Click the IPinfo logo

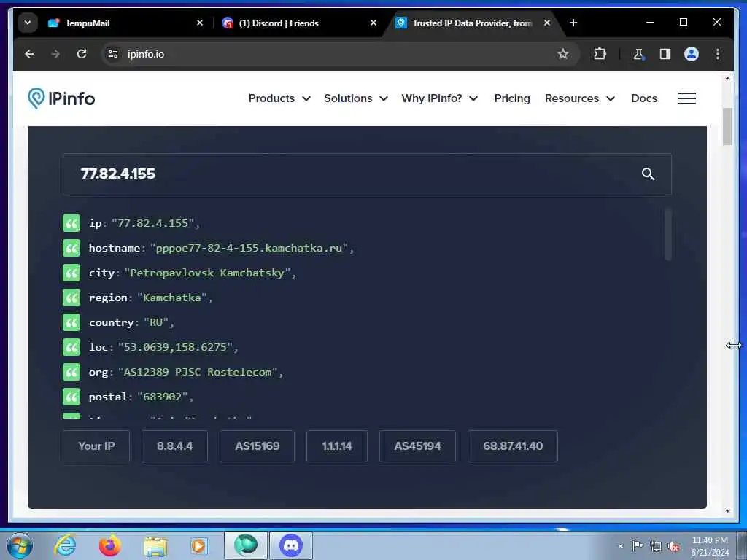[61, 98]
